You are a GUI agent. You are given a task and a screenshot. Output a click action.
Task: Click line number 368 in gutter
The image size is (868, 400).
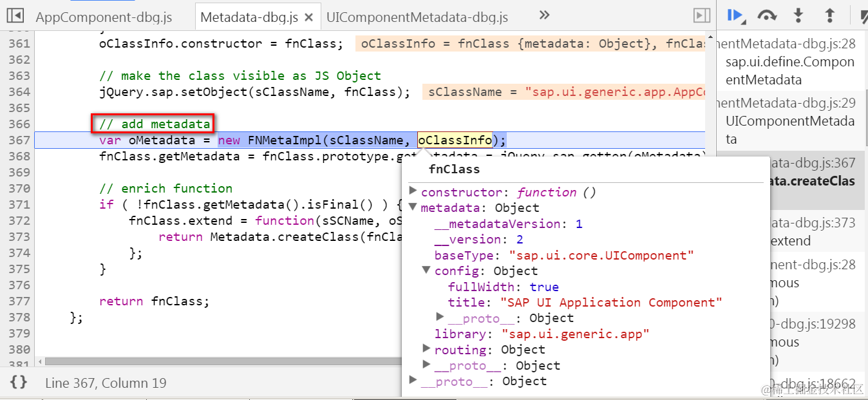click(19, 156)
